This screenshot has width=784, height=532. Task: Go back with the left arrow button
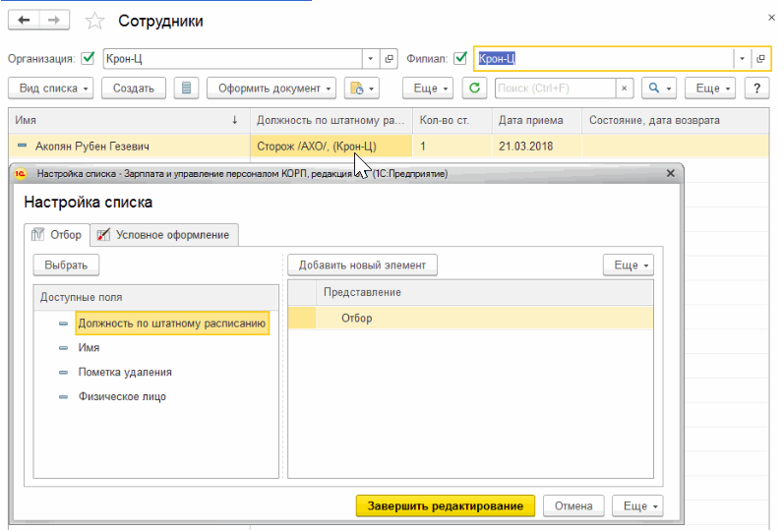[24, 20]
